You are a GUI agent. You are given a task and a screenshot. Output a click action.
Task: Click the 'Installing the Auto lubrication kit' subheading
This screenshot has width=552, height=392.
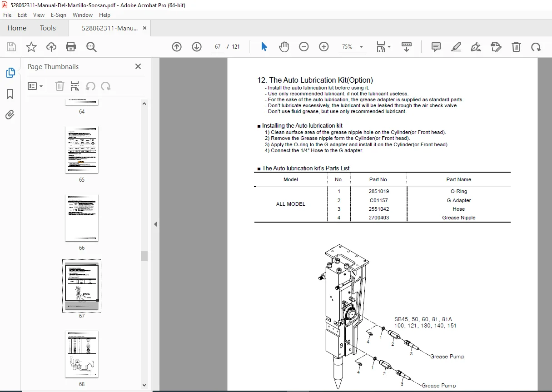[x=302, y=125]
